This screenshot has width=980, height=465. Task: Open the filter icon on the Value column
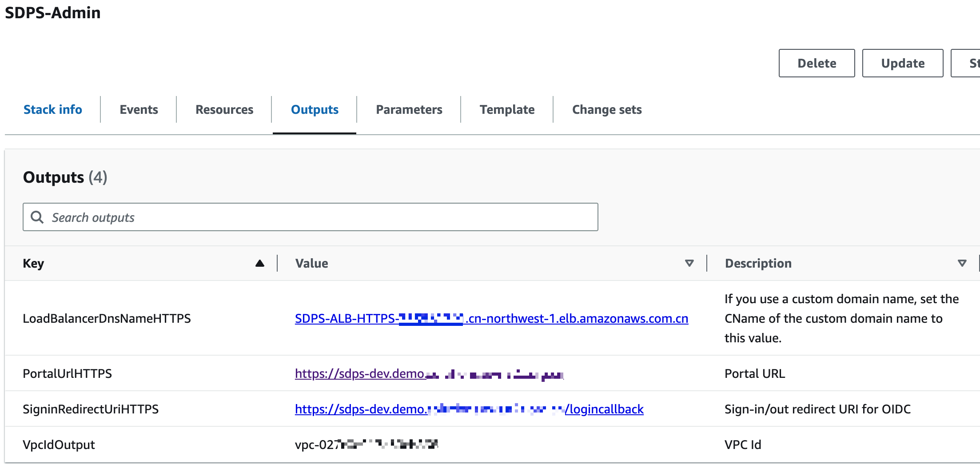pos(689,263)
